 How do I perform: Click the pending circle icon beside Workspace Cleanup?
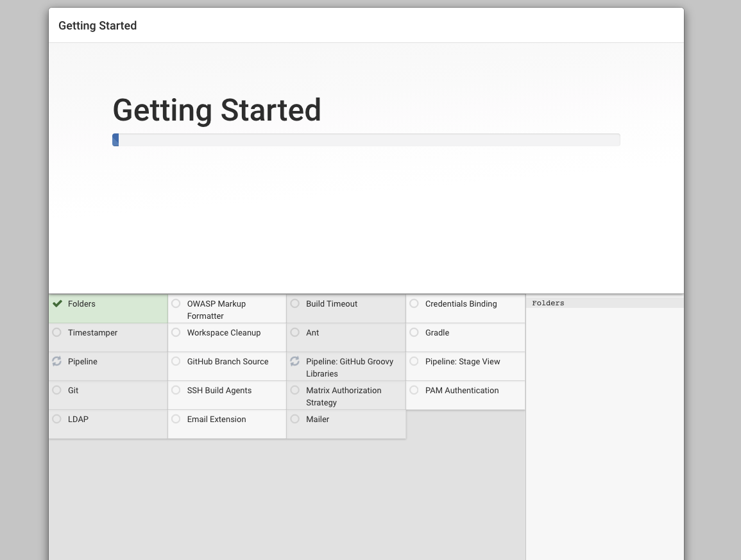click(x=176, y=332)
